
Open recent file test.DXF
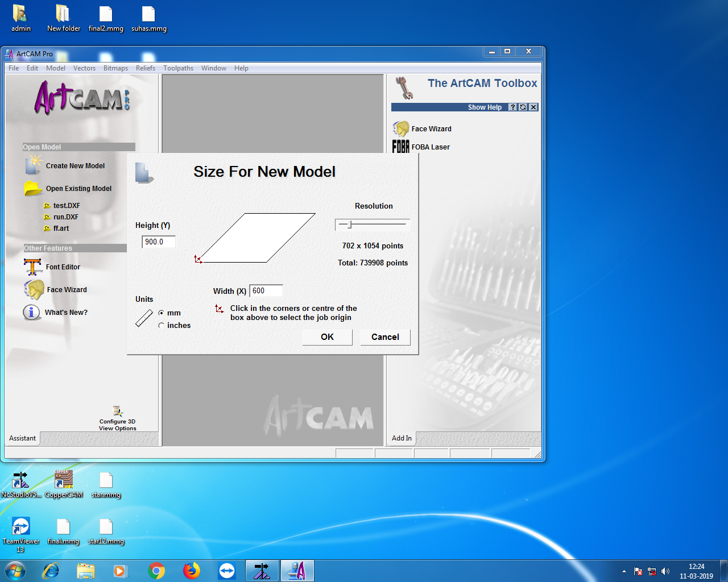67,206
